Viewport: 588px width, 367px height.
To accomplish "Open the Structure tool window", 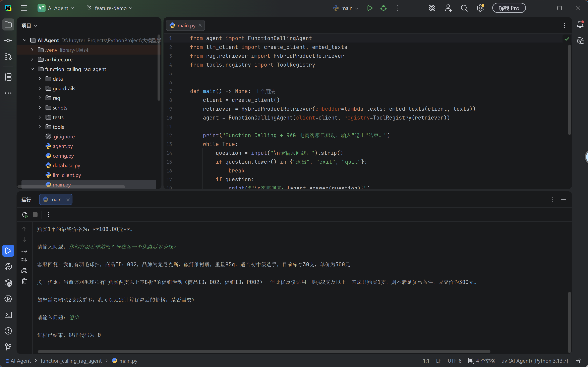I will [8, 77].
